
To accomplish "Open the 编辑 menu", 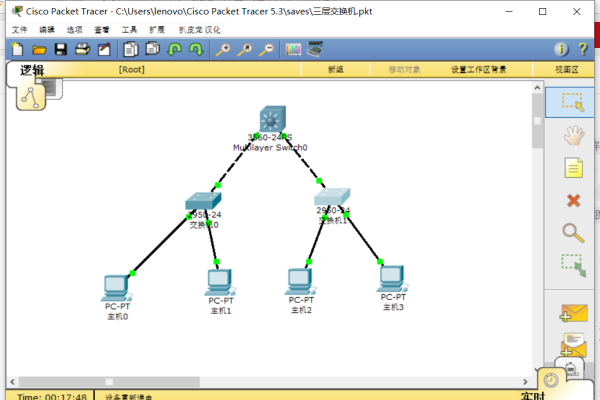I will [47, 30].
